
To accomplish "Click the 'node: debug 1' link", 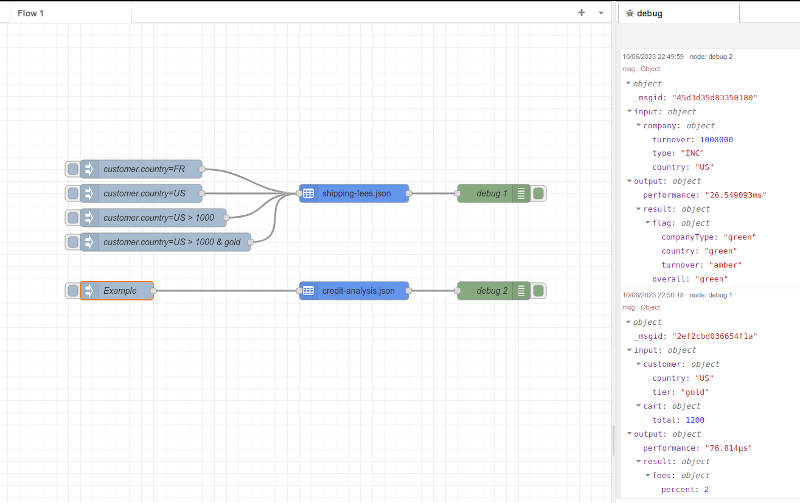I will tap(711, 295).
